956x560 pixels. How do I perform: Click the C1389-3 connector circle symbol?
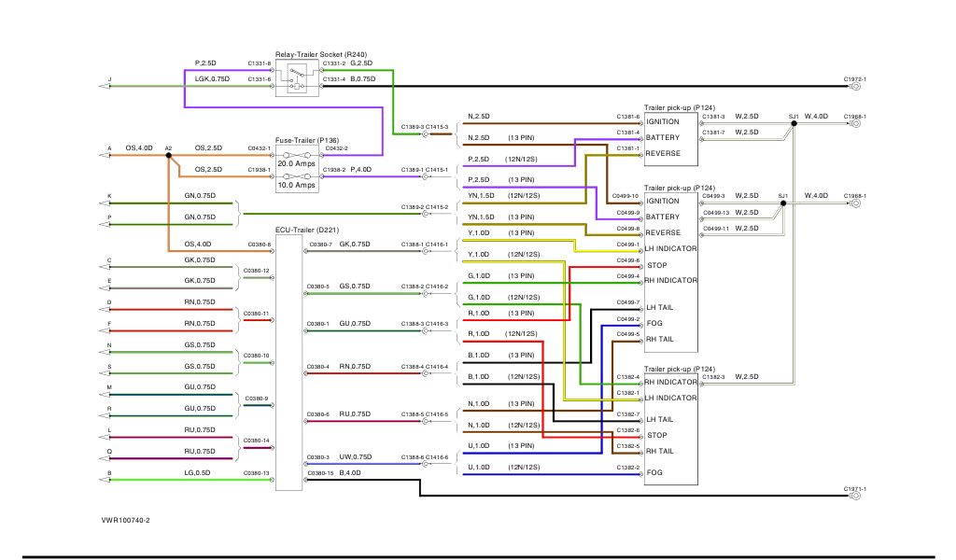426,133
